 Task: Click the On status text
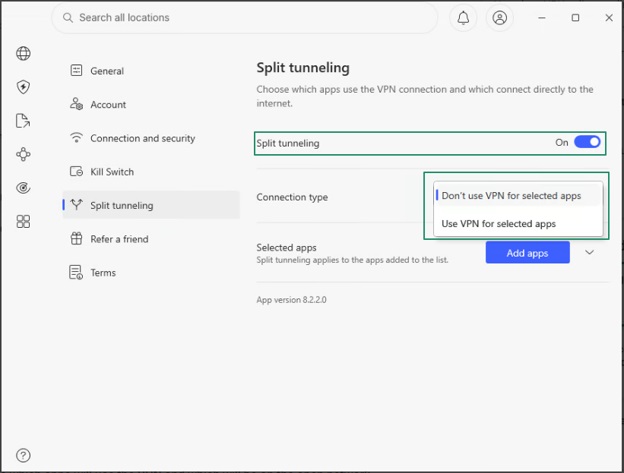pos(562,142)
